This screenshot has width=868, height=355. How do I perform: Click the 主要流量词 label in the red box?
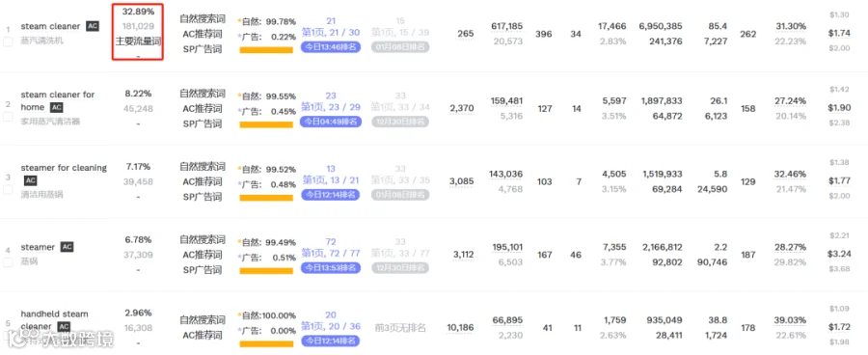138,41
